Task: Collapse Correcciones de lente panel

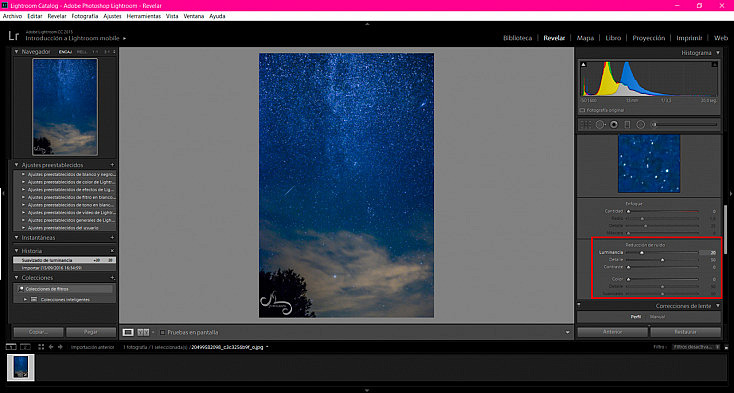Action: pos(717,306)
